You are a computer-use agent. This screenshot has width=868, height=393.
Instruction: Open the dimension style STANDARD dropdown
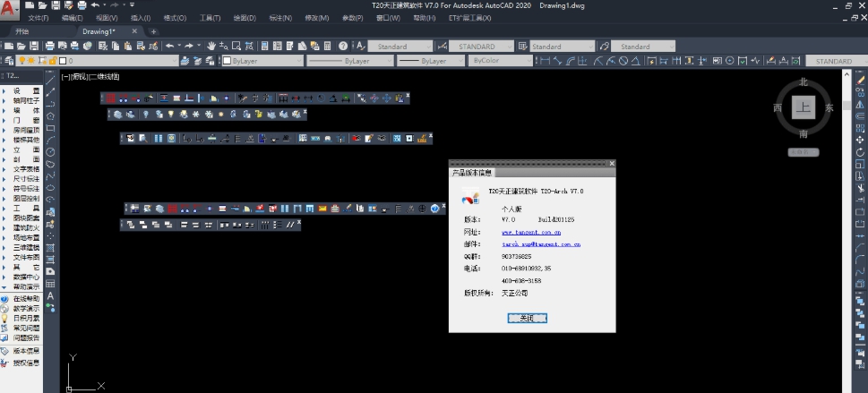click(x=482, y=47)
